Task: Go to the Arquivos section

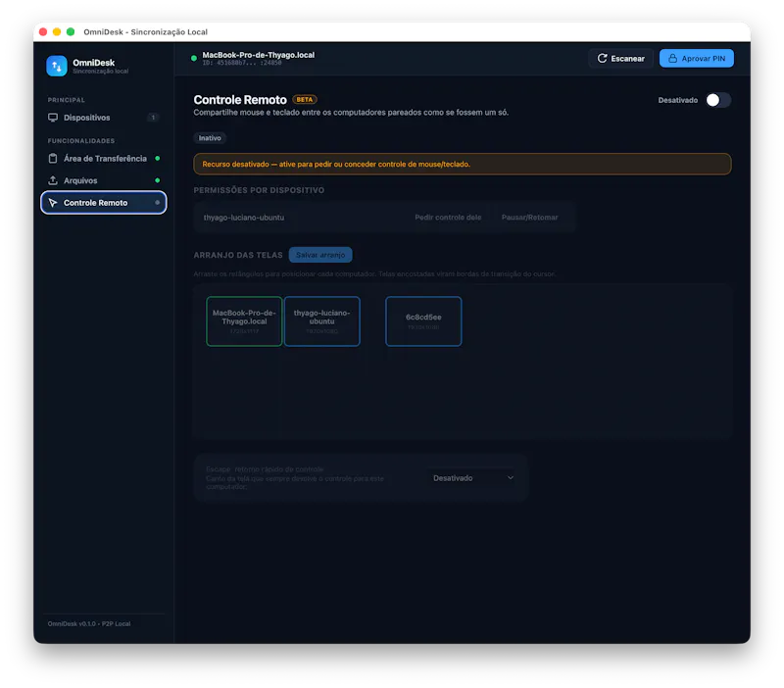Action: [x=104, y=180]
